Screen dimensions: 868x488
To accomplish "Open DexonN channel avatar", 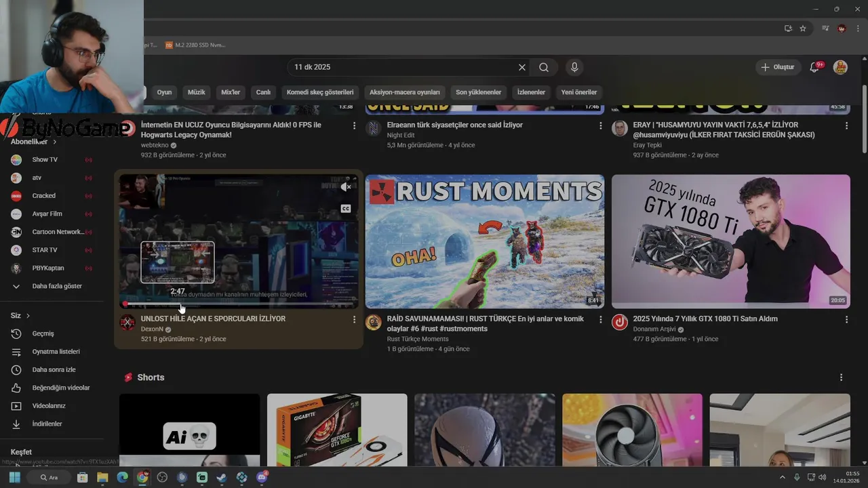I will click(127, 323).
